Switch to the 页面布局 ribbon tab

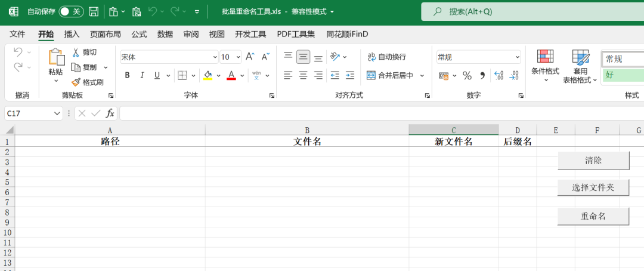[x=106, y=35]
